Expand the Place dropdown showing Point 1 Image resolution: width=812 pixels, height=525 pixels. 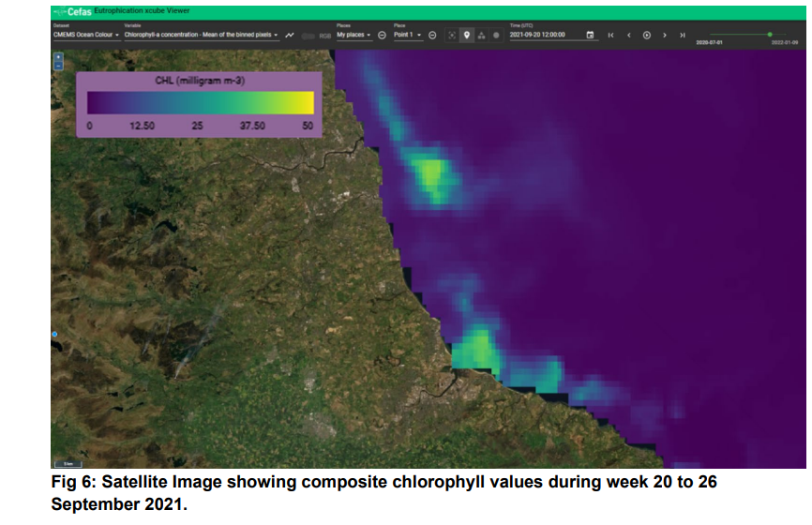click(x=408, y=36)
